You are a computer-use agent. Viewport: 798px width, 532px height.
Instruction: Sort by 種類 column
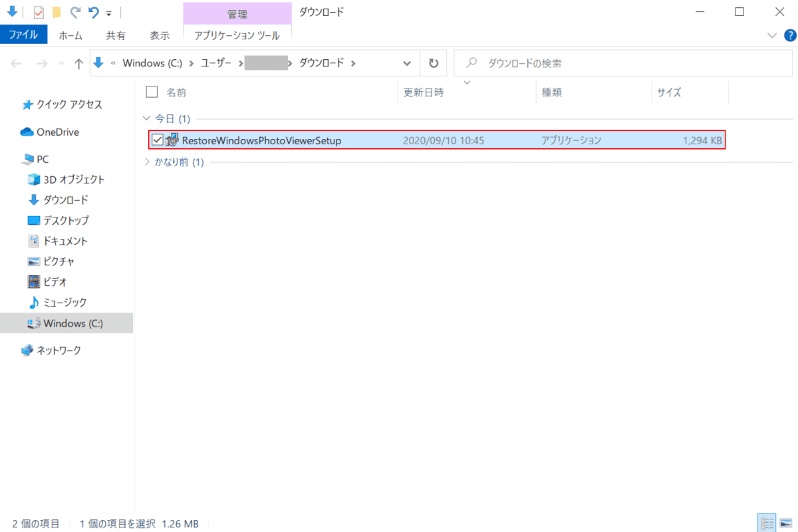pyautogui.click(x=551, y=92)
